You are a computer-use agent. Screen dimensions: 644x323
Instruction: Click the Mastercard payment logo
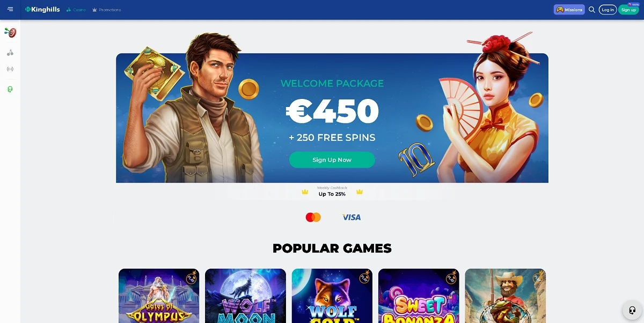[x=313, y=217]
